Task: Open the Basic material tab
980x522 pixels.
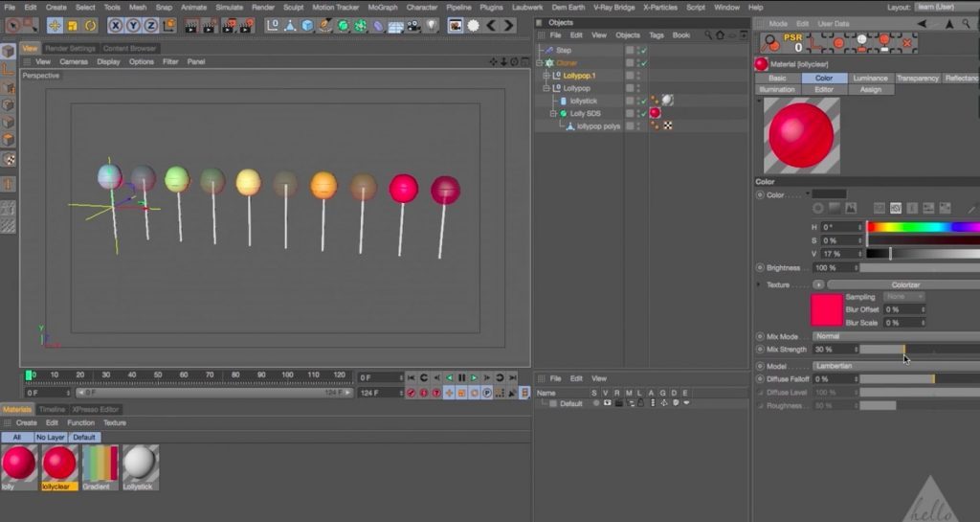Action: 777,79
